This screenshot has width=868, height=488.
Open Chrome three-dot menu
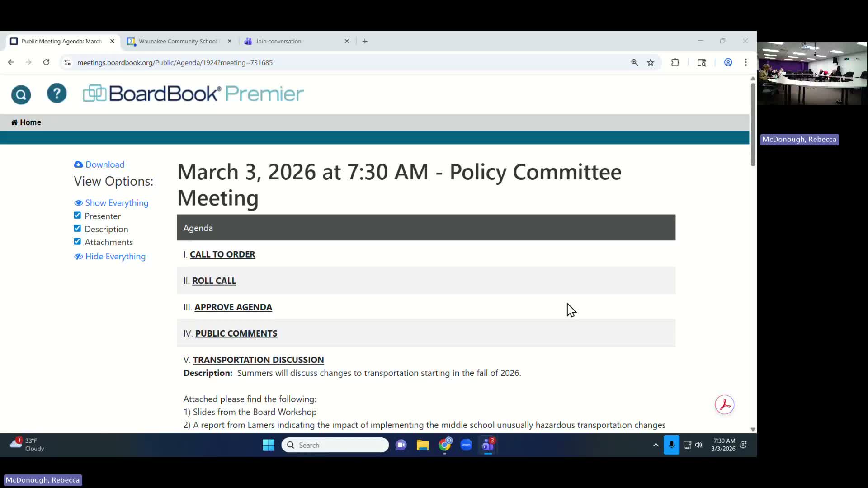(746, 63)
